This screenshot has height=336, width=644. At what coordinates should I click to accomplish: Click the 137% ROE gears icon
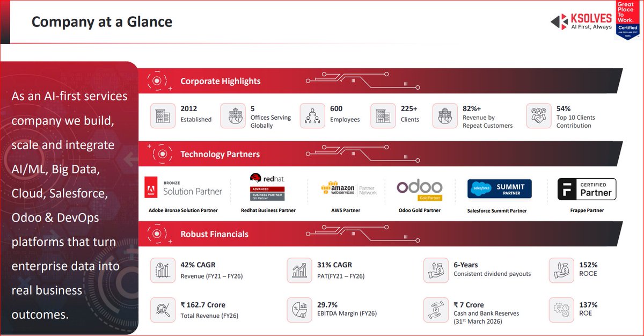(x=561, y=310)
